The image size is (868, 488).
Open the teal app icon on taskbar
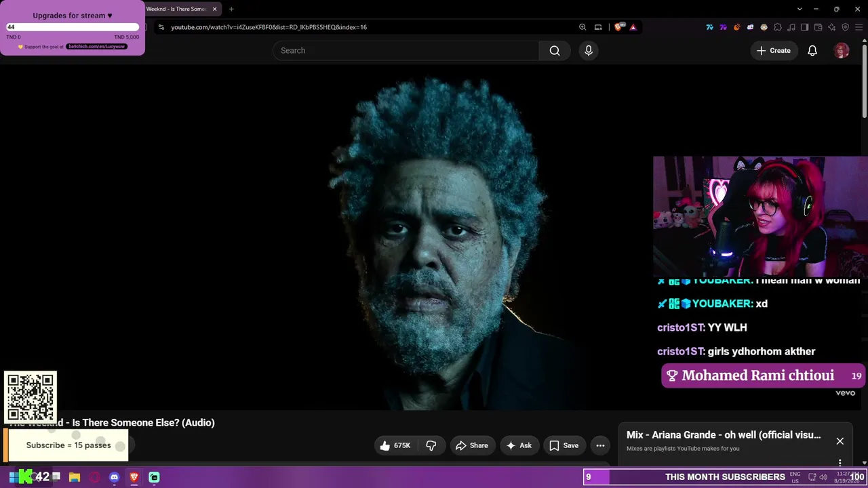pyautogui.click(x=154, y=477)
